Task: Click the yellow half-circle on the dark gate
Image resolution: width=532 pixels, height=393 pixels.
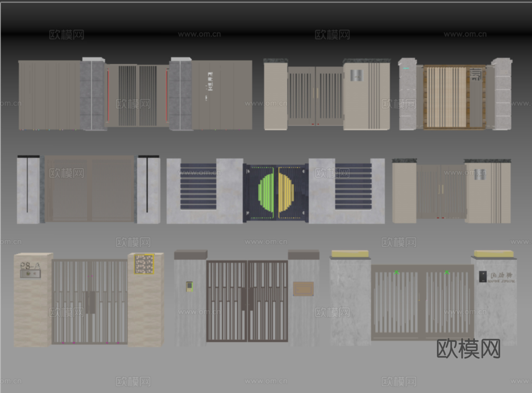Action: coord(286,193)
